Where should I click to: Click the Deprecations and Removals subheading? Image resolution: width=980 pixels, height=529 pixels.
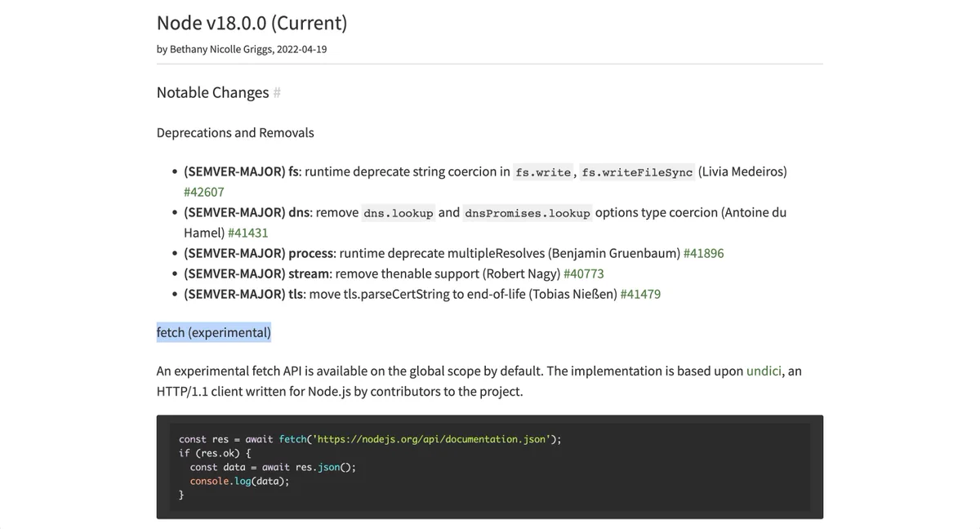tap(235, 132)
